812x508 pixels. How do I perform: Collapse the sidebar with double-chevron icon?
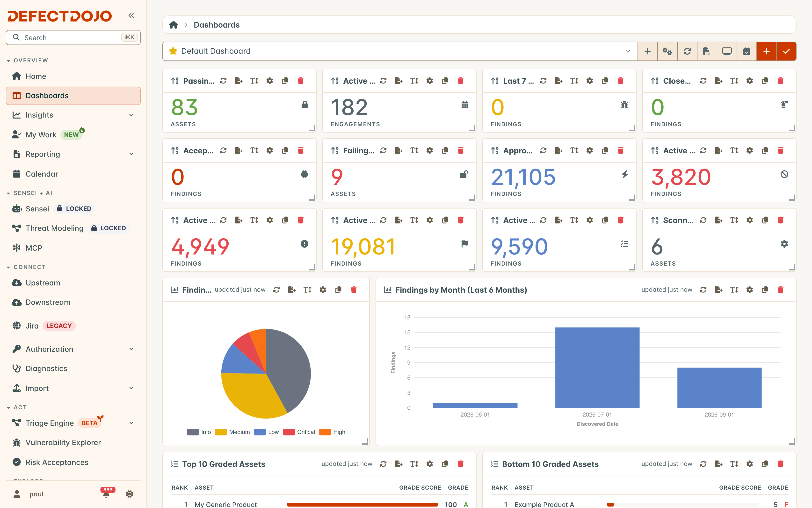pyautogui.click(x=131, y=15)
